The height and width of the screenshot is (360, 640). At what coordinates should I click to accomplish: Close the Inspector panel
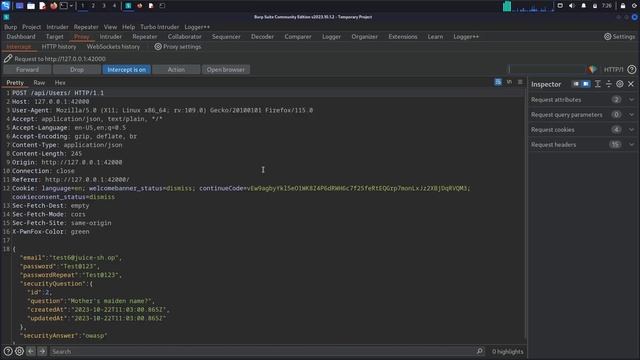coord(631,84)
